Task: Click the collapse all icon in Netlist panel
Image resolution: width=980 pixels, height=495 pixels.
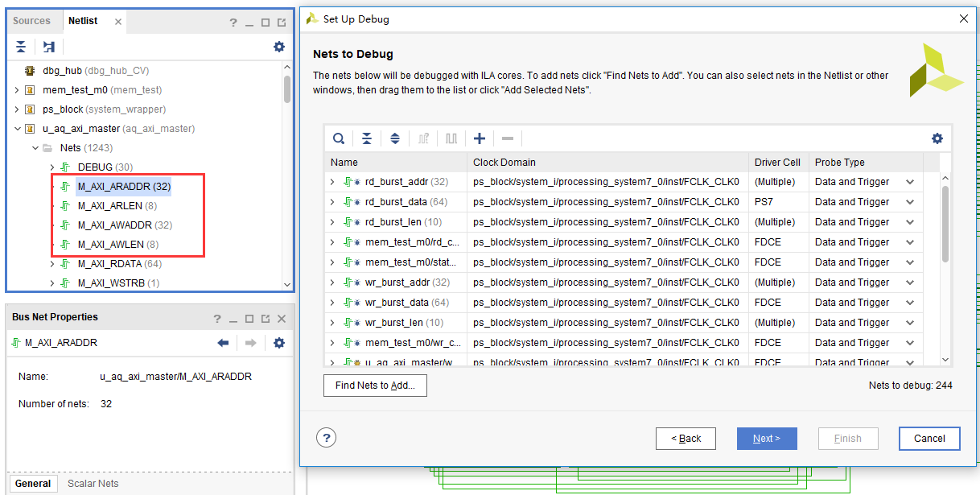Action: [21, 47]
